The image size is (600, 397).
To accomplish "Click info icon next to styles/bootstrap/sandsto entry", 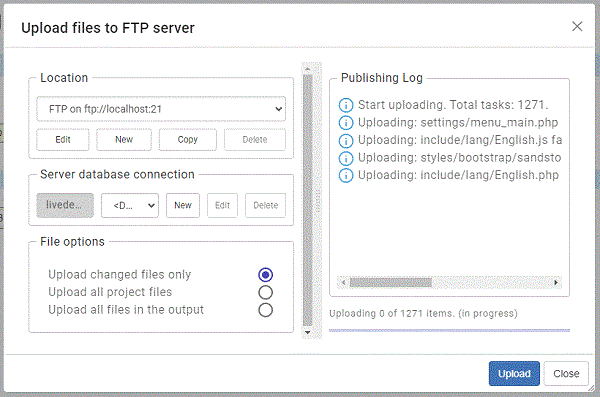I will pyautogui.click(x=346, y=158).
